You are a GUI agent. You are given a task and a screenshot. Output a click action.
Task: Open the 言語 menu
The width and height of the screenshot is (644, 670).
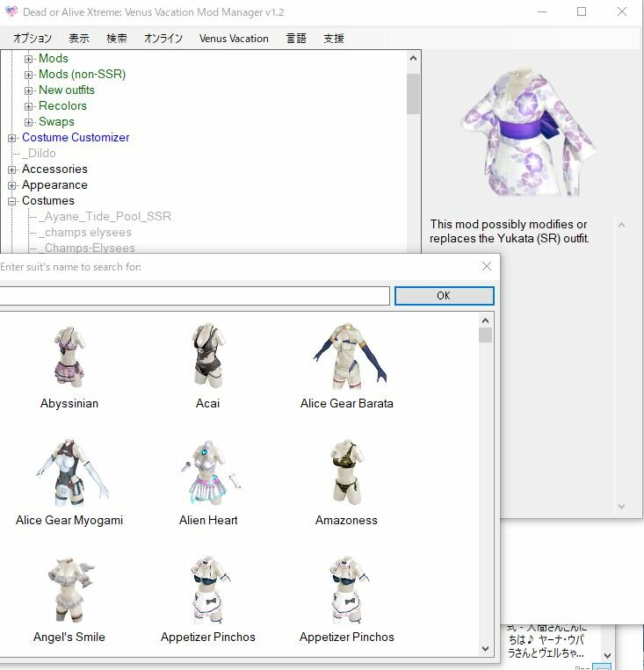[296, 39]
